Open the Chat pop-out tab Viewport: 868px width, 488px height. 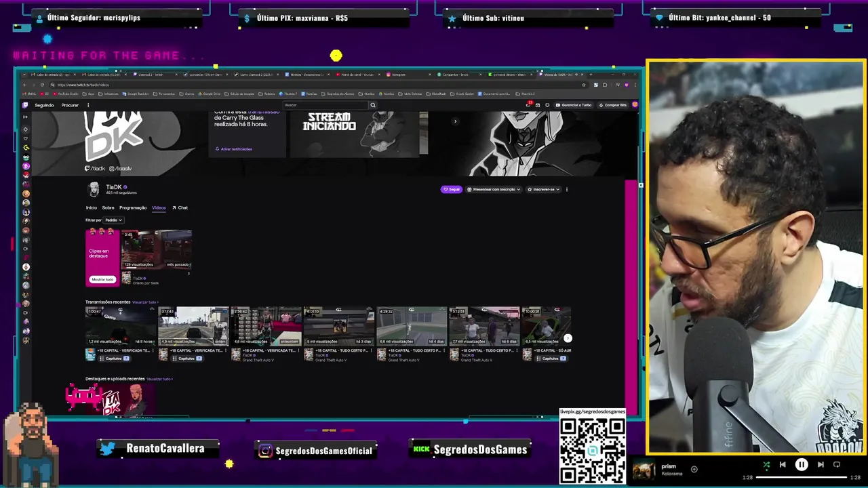point(180,207)
